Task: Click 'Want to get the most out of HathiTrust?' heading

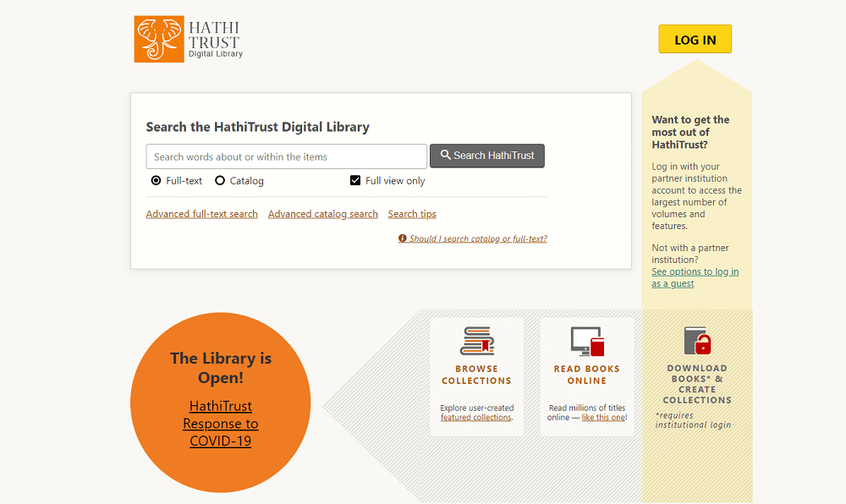Action: click(x=690, y=132)
